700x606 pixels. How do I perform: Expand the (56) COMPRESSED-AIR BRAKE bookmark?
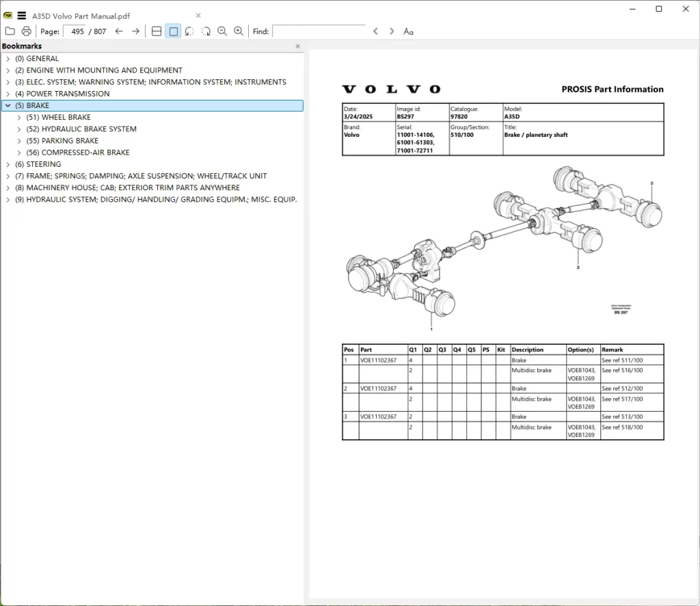[x=18, y=153]
